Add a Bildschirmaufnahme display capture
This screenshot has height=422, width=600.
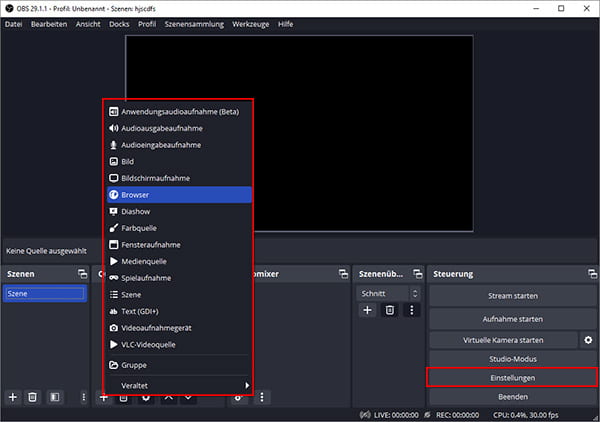click(x=179, y=178)
